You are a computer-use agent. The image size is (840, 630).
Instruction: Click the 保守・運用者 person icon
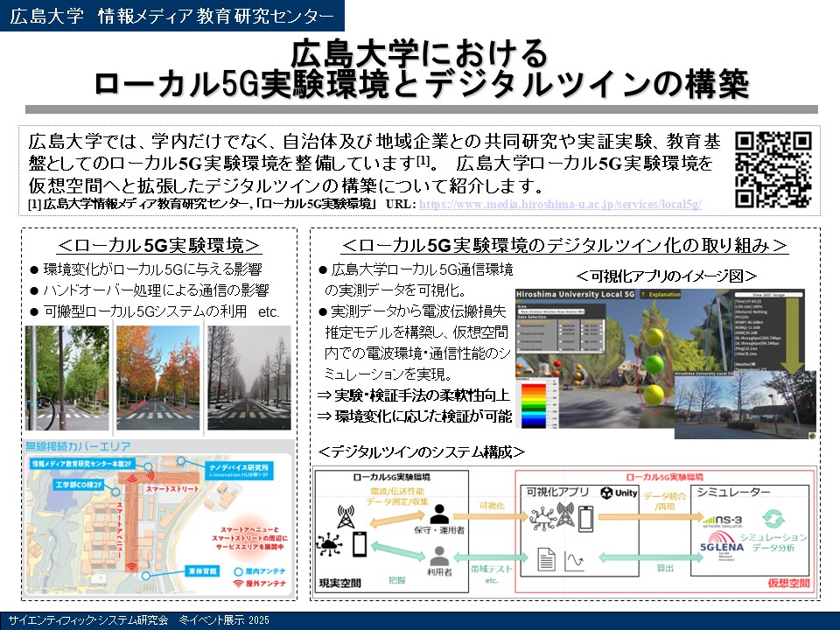(x=439, y=514)
